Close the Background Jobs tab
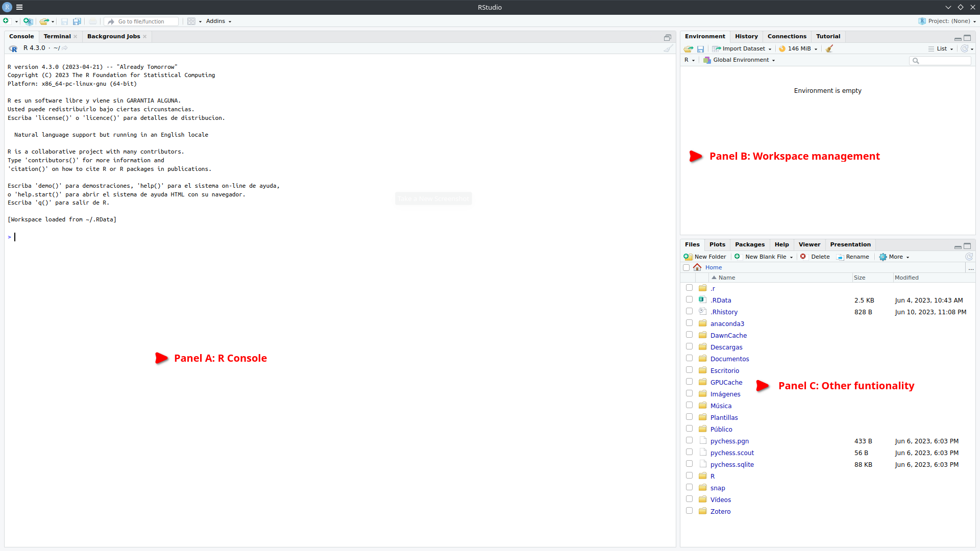The image size is (980, 551). (x=145, y=37)
